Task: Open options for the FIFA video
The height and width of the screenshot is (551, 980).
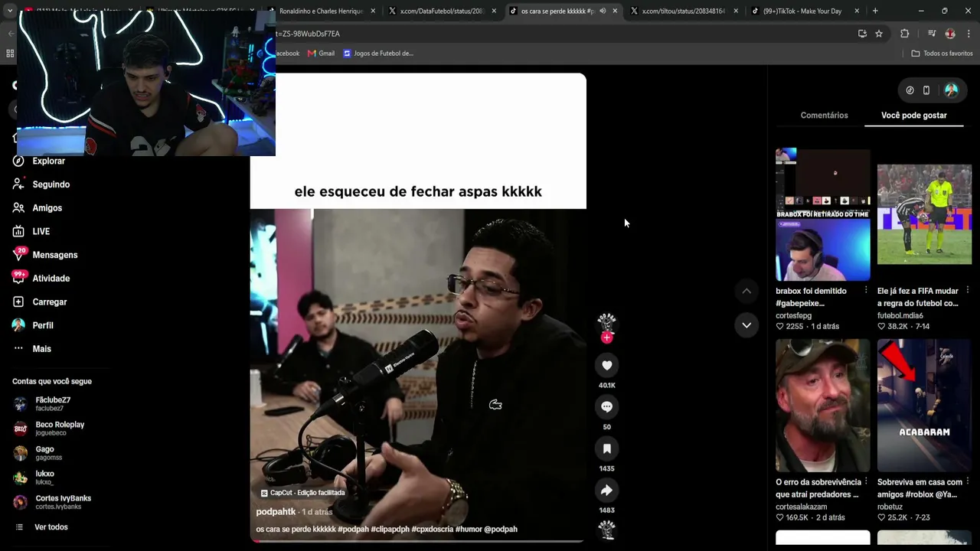Action: point(968,291)
